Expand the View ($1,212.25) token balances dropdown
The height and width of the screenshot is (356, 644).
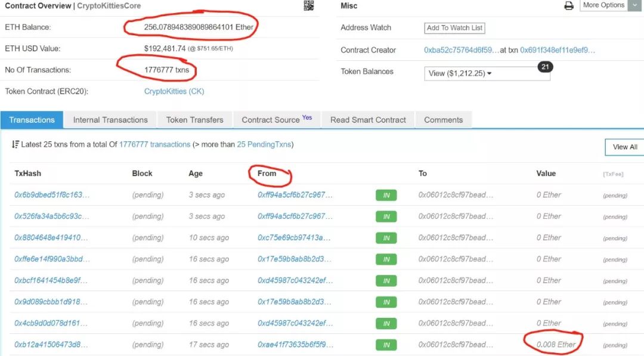click(487, 73)
